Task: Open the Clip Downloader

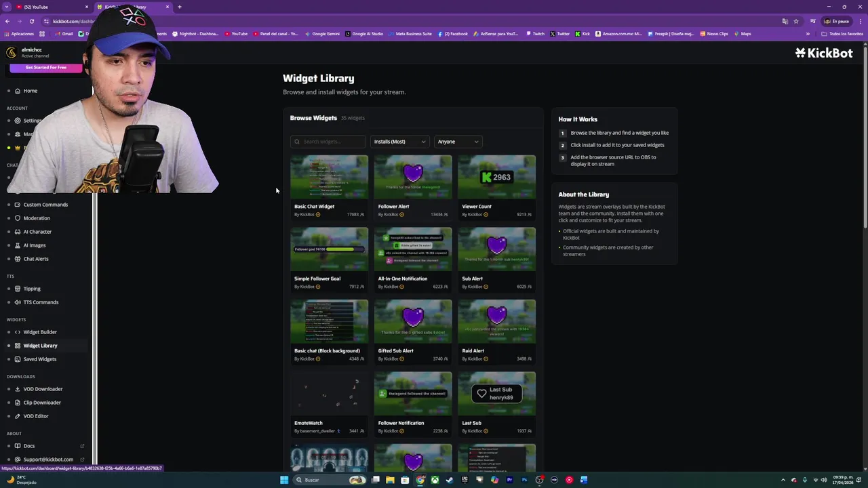Action: point(42,403)
